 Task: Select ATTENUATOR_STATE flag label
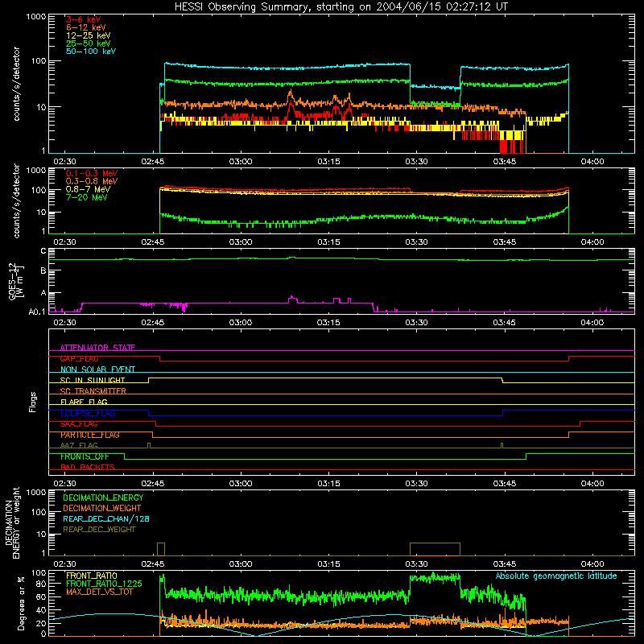[97, 348]
